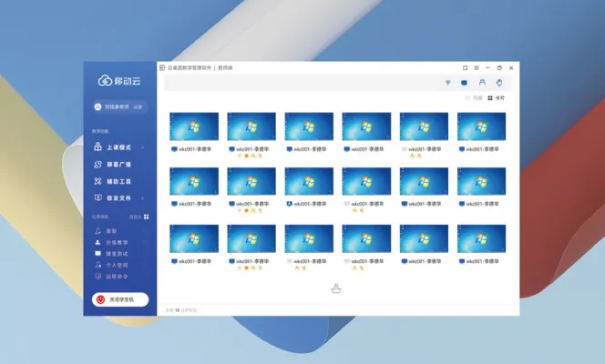Select the first student desktop thumbnail
Image resolution: width=605 pixels, height=364 pixels.
coord(195,126)
